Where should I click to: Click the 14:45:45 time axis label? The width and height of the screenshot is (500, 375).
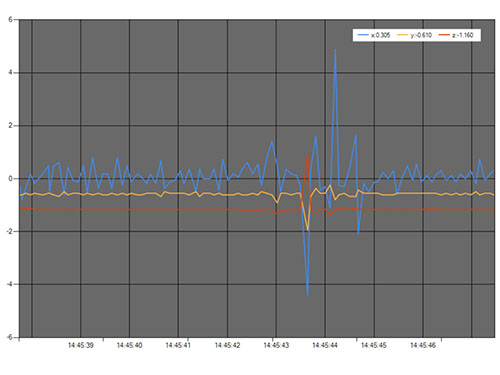(x=374, y=345)
